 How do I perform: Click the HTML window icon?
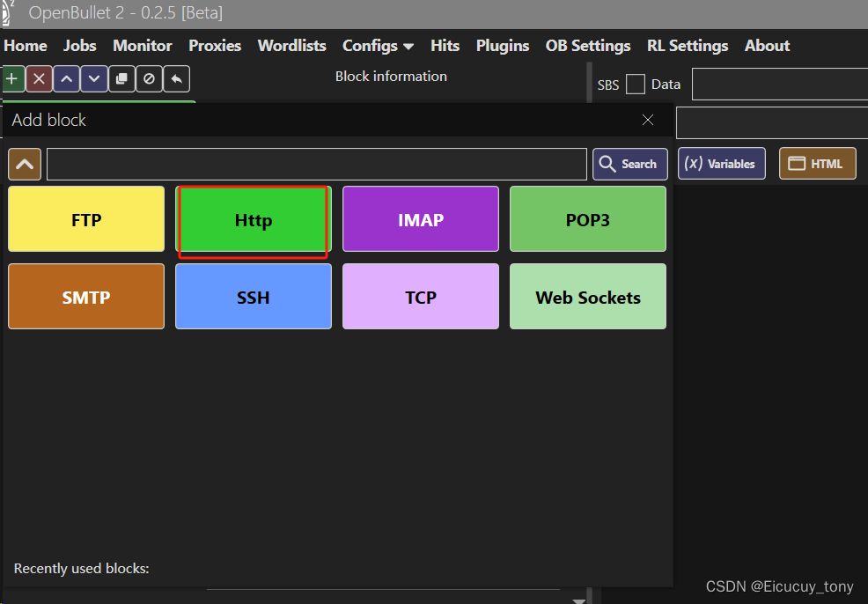(797, 163)
